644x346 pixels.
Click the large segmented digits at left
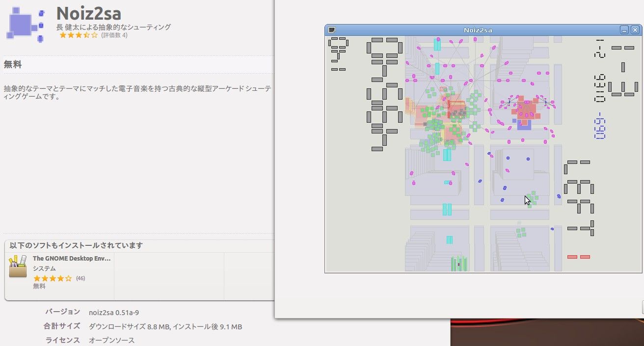coord(384,94)
